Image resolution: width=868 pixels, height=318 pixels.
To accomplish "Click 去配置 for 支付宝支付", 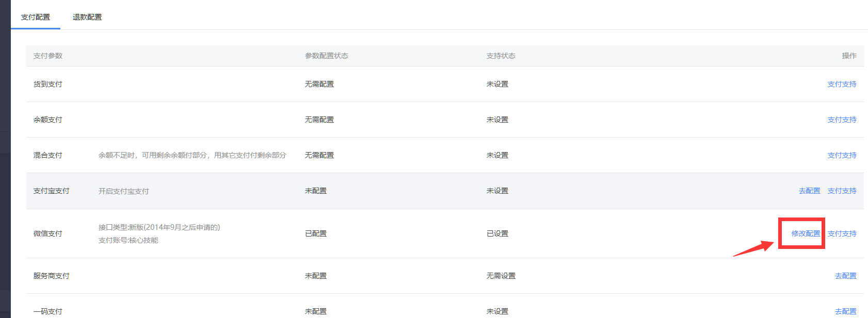I will pyautogui.click(x=809, y=191).
